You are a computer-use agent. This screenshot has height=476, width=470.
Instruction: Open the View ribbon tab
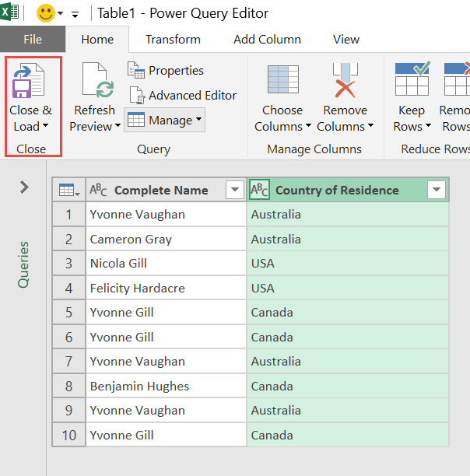(x=345, y=40)
